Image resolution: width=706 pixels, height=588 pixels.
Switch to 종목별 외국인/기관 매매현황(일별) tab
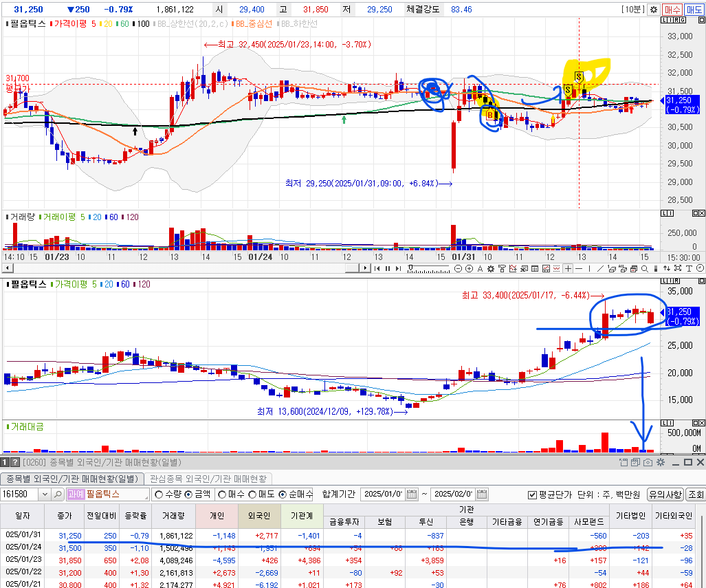click(x=72, y=479)
